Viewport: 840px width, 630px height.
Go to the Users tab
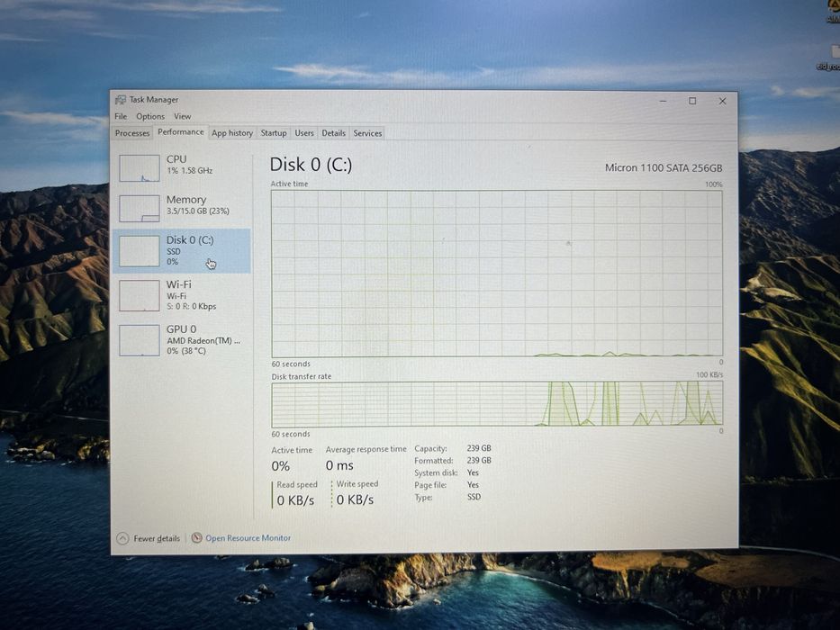point(304,133)
